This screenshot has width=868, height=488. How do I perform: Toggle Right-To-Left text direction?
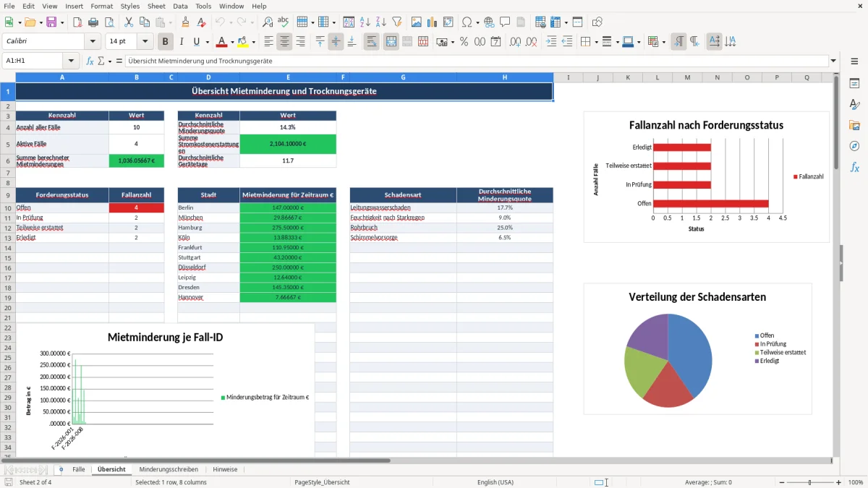point(694,42)
